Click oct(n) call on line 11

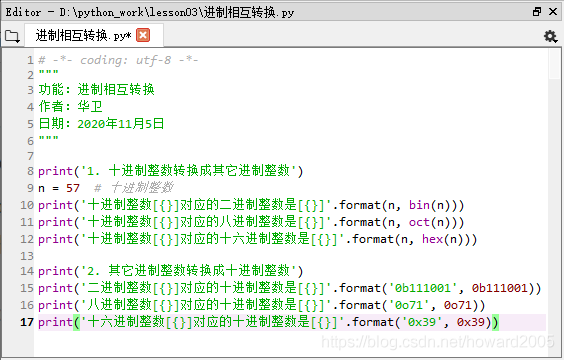click(429, 222)
